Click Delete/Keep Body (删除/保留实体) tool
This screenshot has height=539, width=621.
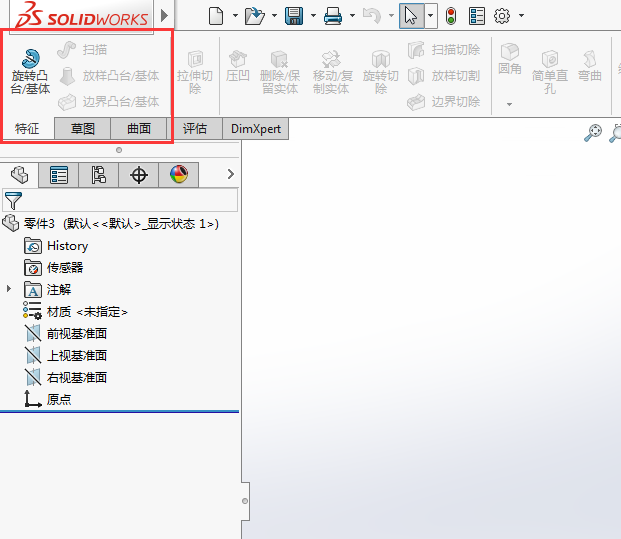pos(280,72)
